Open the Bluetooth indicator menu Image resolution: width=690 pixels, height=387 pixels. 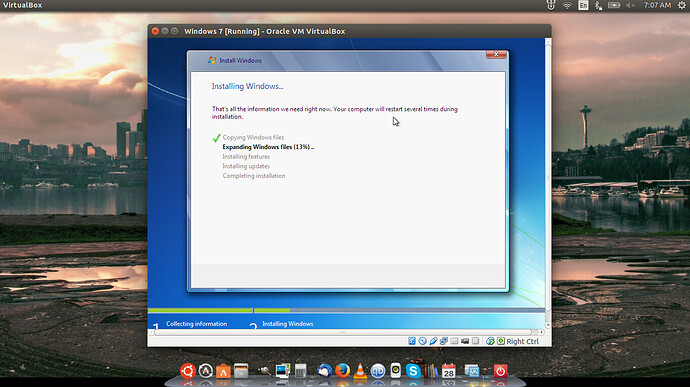[x=598, y=5]
